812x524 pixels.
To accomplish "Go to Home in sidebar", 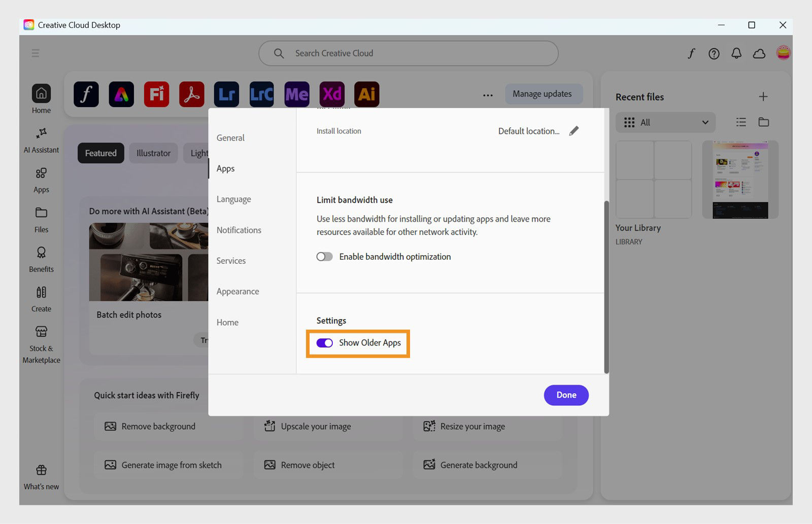I will [x=41, y=99].
